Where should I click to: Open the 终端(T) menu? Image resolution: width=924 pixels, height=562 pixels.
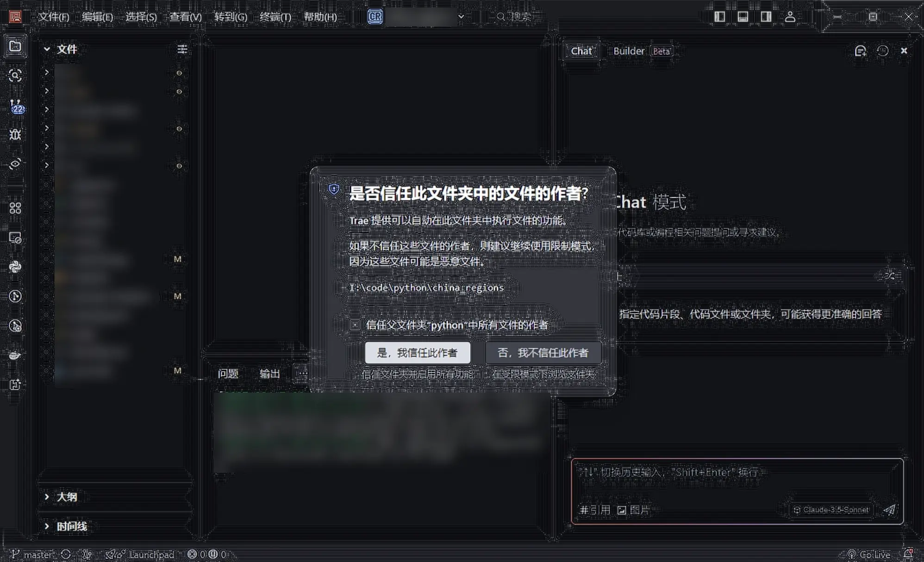pos(275,17)
